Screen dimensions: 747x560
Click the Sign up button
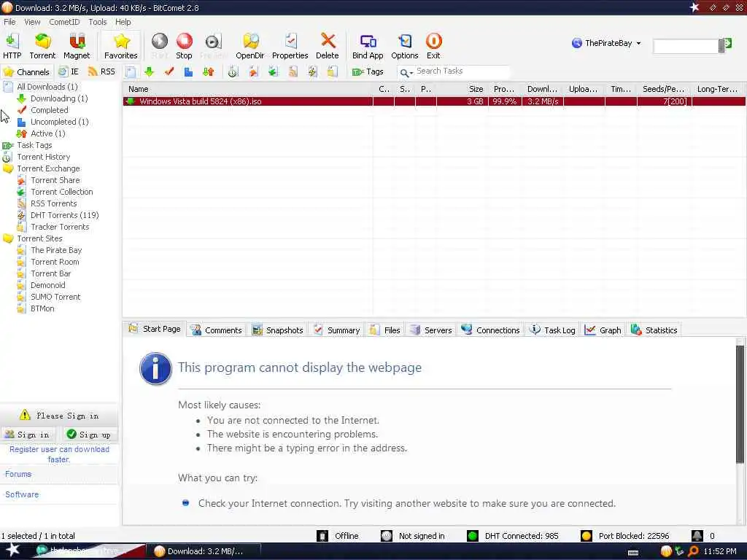(90, 435)
